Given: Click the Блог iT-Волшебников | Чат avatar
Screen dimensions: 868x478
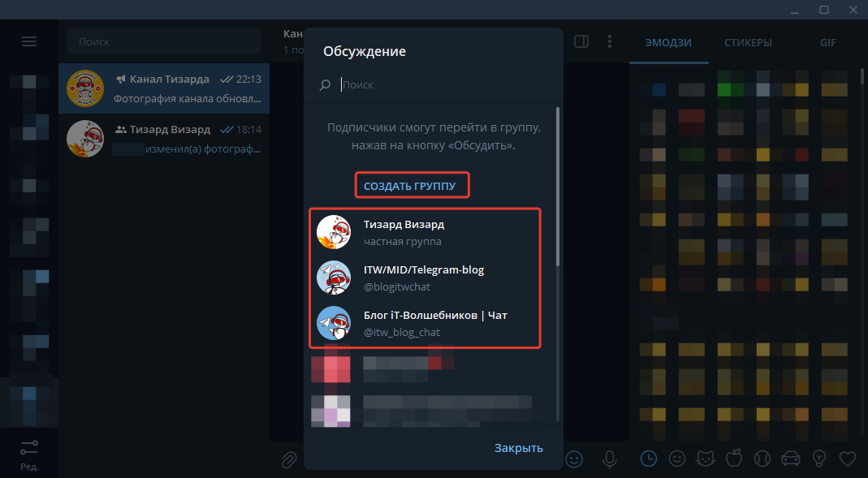Looking at the screenshot, I should coord(334,323).
